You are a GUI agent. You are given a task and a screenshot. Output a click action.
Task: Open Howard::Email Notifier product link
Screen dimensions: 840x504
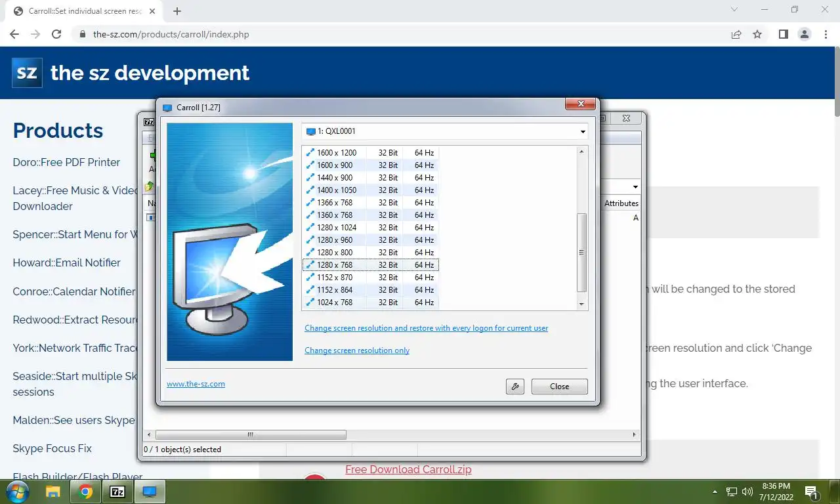pyautogui.click(x=66, y=262)
